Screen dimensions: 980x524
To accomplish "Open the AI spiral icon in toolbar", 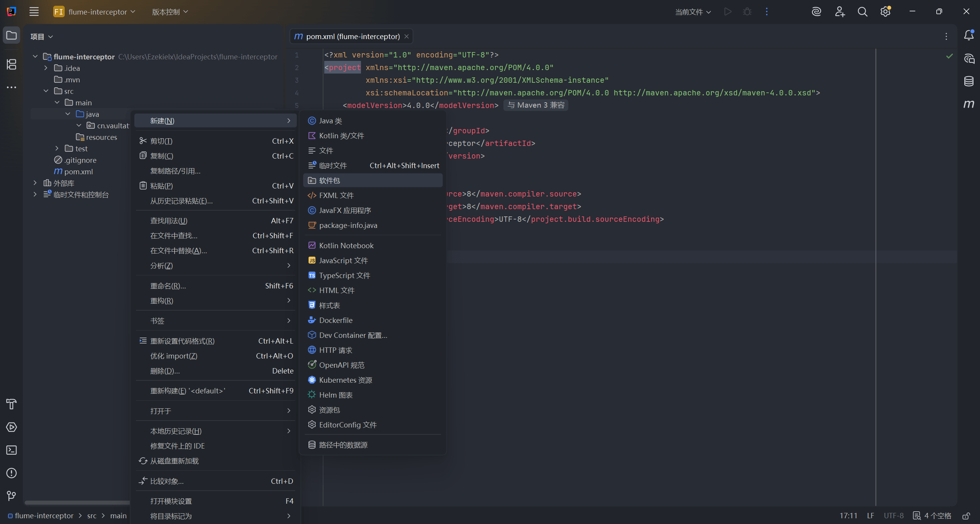I will [x=816, y=11].
